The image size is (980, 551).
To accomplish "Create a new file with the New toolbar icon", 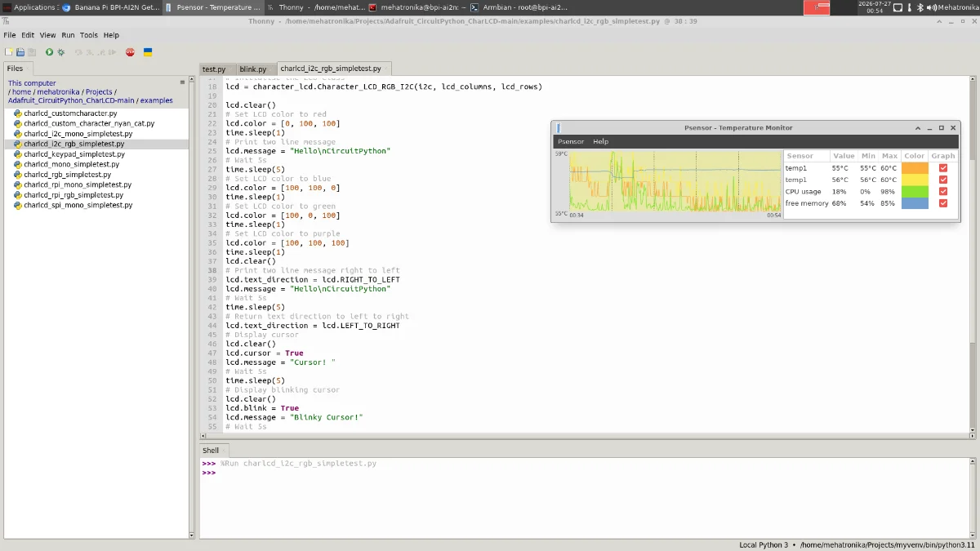I will [x=9, y=52].
